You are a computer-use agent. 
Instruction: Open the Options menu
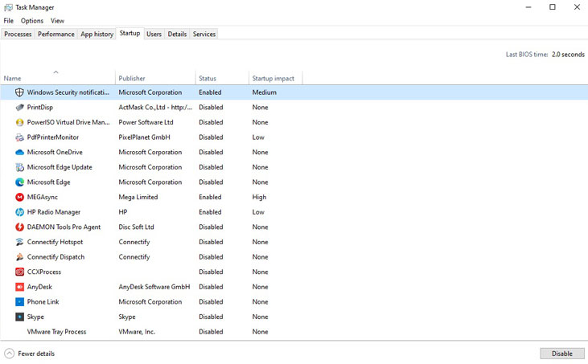(32, 21)
